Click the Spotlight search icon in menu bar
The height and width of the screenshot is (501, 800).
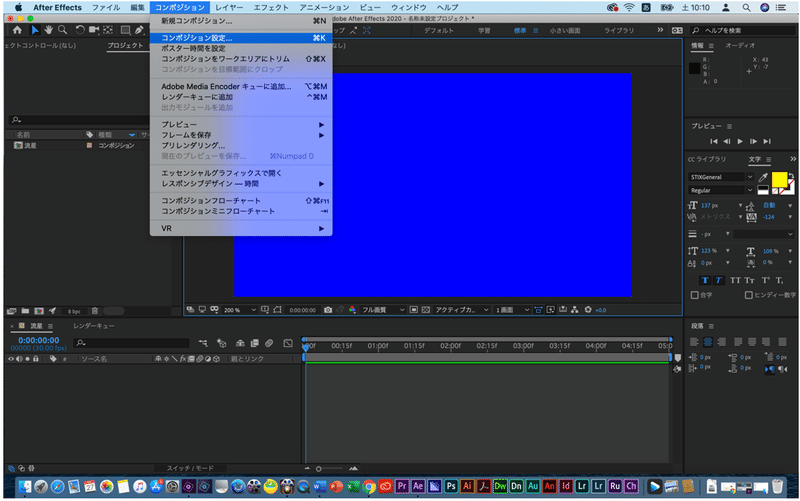(746, 8)
